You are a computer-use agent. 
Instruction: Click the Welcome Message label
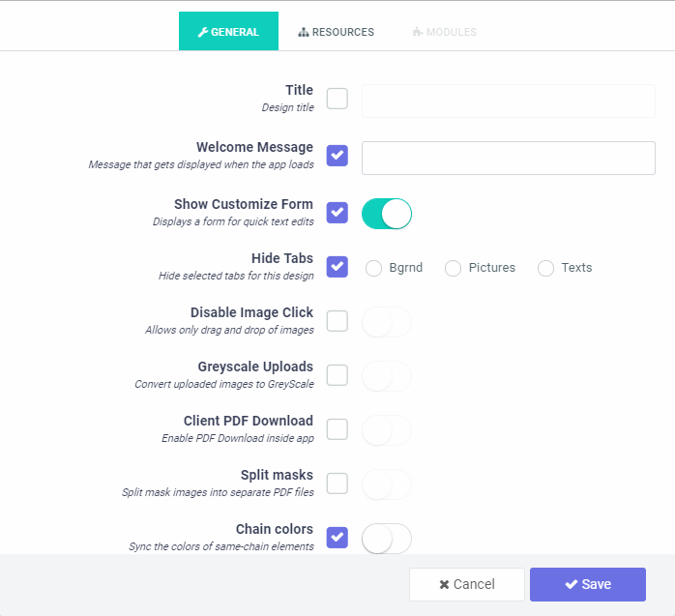coord(255,147)
